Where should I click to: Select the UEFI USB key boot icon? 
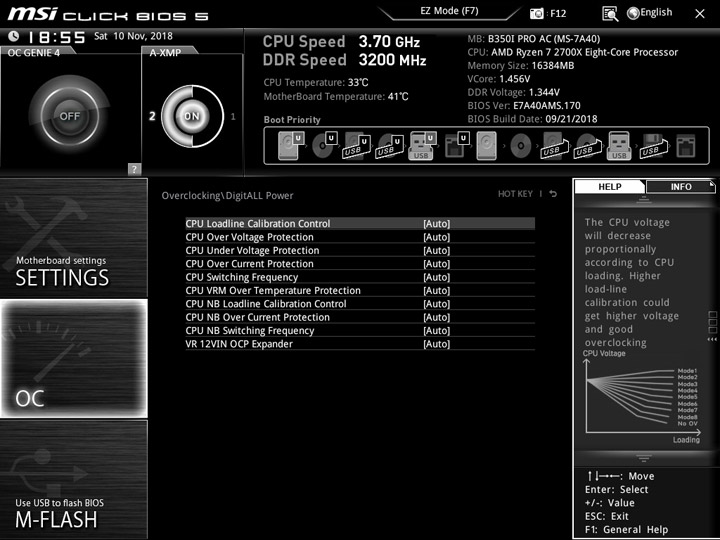[422, 146]
